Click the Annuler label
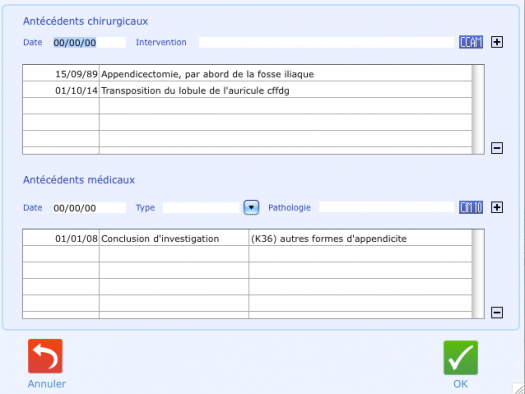Image resolution: width=525 pixels, height=394 pixels. tap(47, 384)
